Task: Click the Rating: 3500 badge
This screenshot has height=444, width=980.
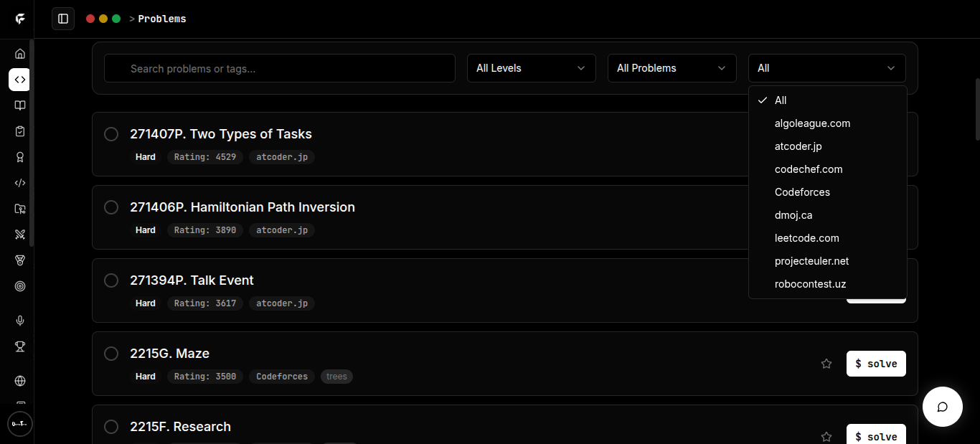Action: point(205,377)
